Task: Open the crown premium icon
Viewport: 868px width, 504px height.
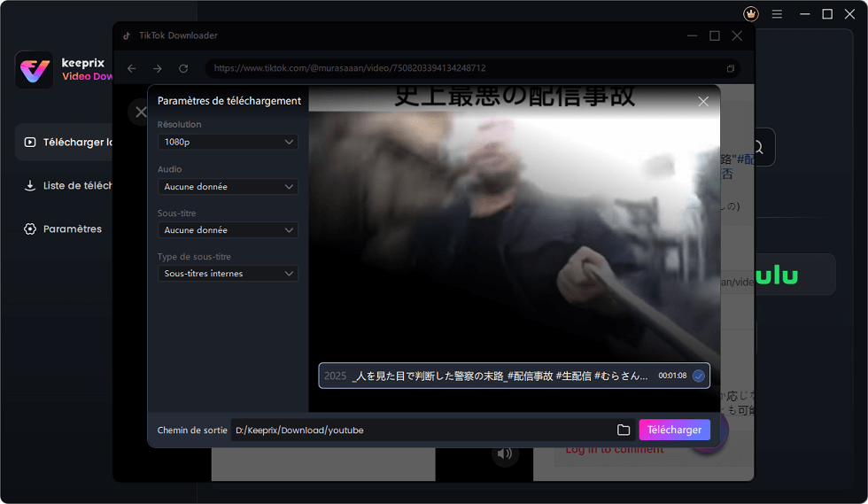Action: tap(751, 14)
